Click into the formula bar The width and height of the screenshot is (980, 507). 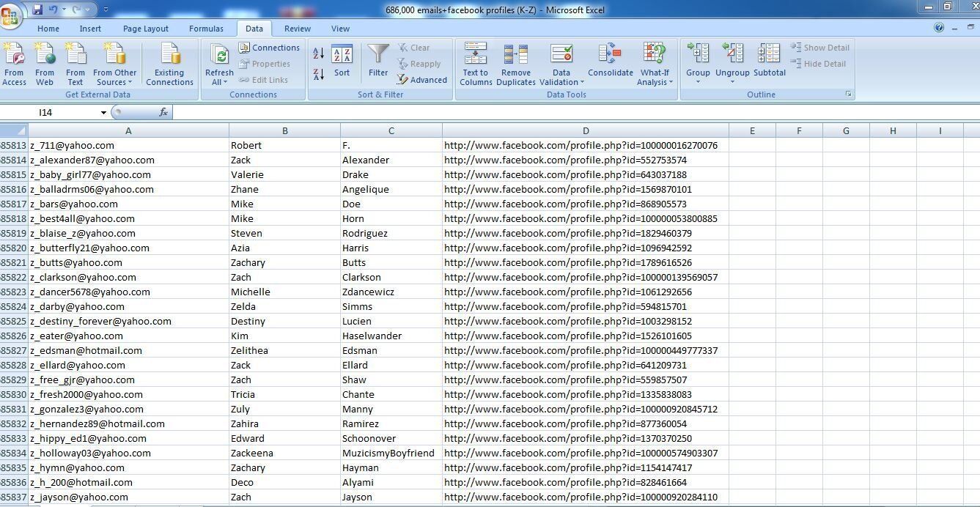point(575,112)
